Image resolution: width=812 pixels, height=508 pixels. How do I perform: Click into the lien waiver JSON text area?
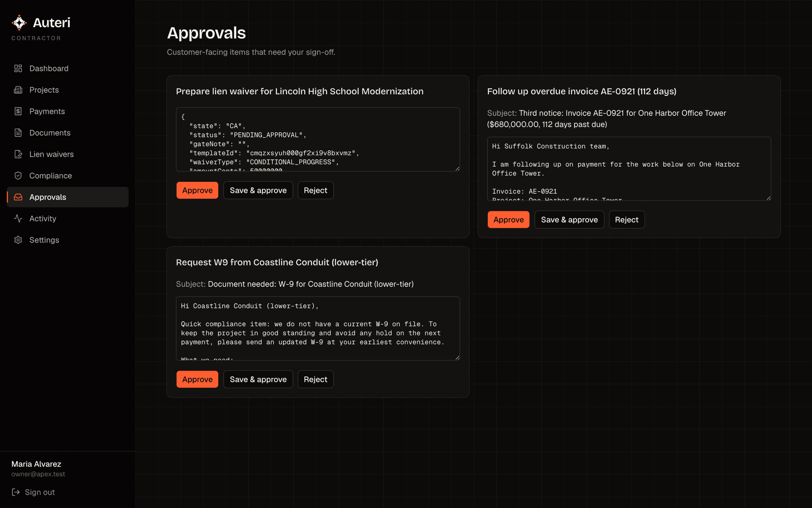tap(318, 139)
